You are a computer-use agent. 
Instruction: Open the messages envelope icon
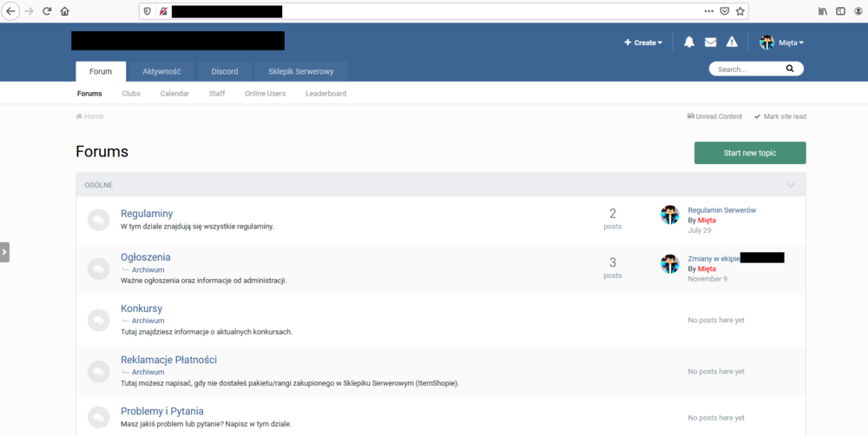tap(710, 42)
